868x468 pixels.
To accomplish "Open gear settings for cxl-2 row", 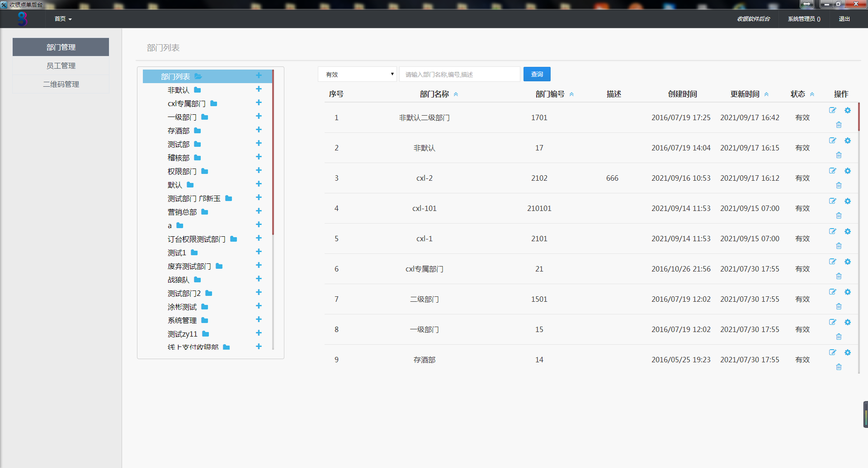I will [848, 171].
